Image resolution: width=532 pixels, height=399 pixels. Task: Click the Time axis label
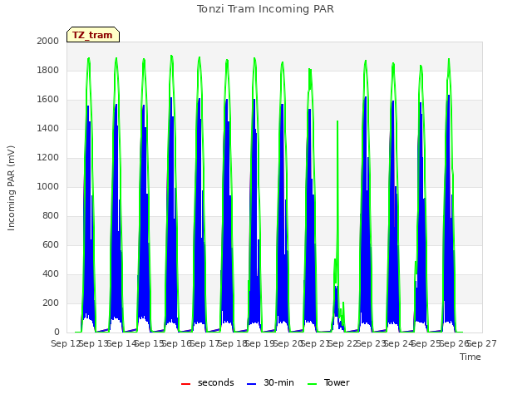point(470,357)
